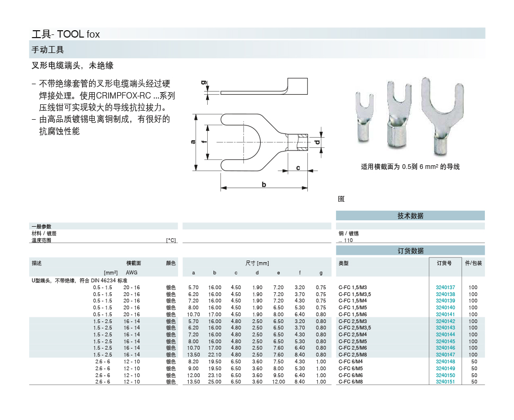Click the 订货号 column header

pyautogui.click(x=444, y=263)
